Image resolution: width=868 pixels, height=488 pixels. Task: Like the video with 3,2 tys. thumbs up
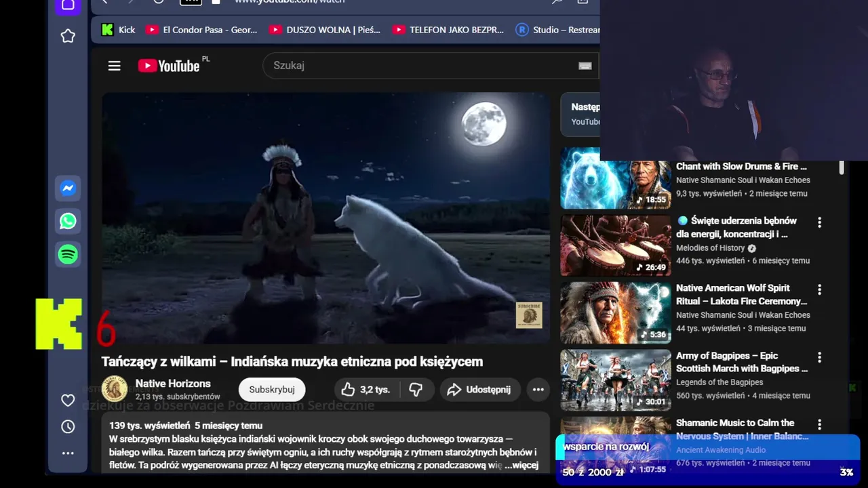[x=367, y=390]
